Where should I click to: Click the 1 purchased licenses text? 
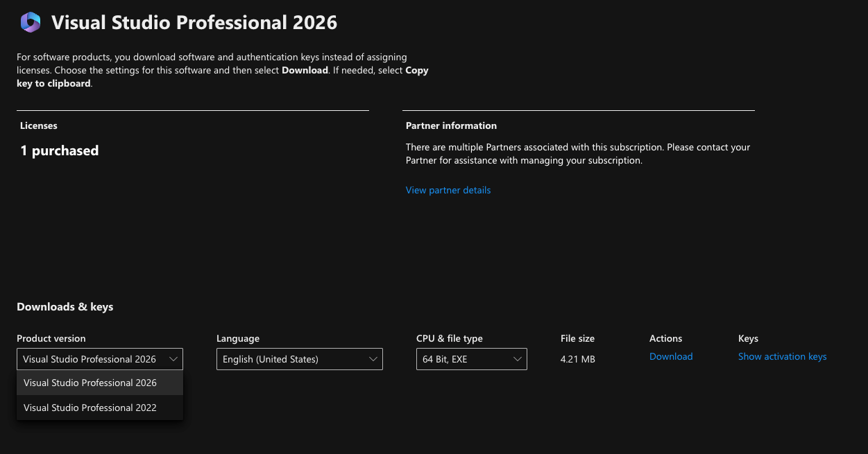(x=59, y=150)
